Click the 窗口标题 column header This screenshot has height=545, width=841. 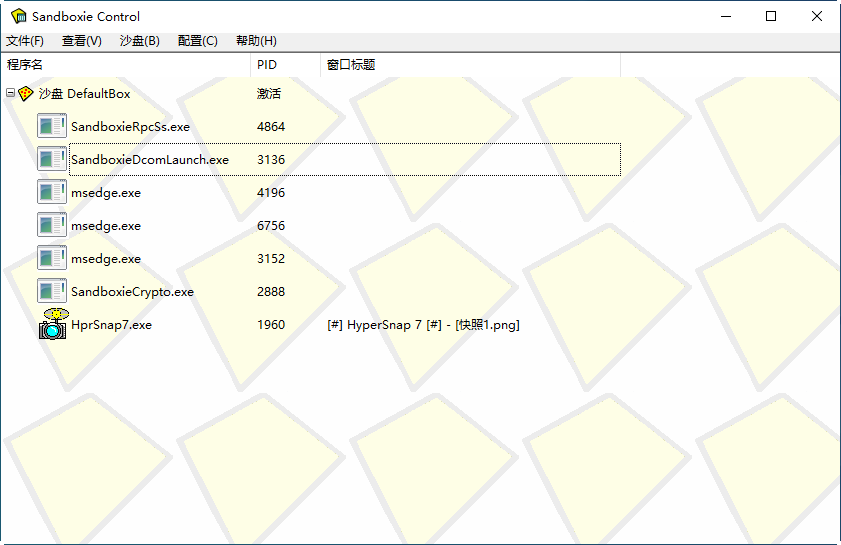pyautogui.click(x=470, y=65)
